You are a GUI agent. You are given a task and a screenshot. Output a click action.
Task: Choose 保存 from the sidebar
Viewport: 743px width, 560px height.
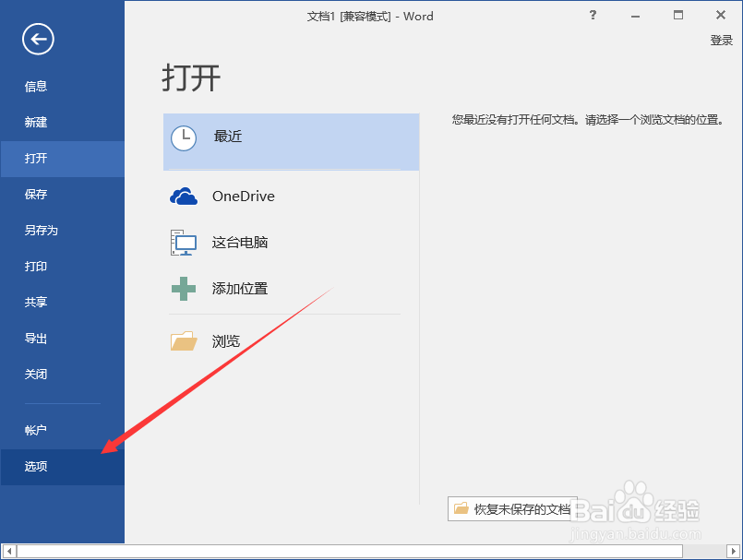pos(62,195)
